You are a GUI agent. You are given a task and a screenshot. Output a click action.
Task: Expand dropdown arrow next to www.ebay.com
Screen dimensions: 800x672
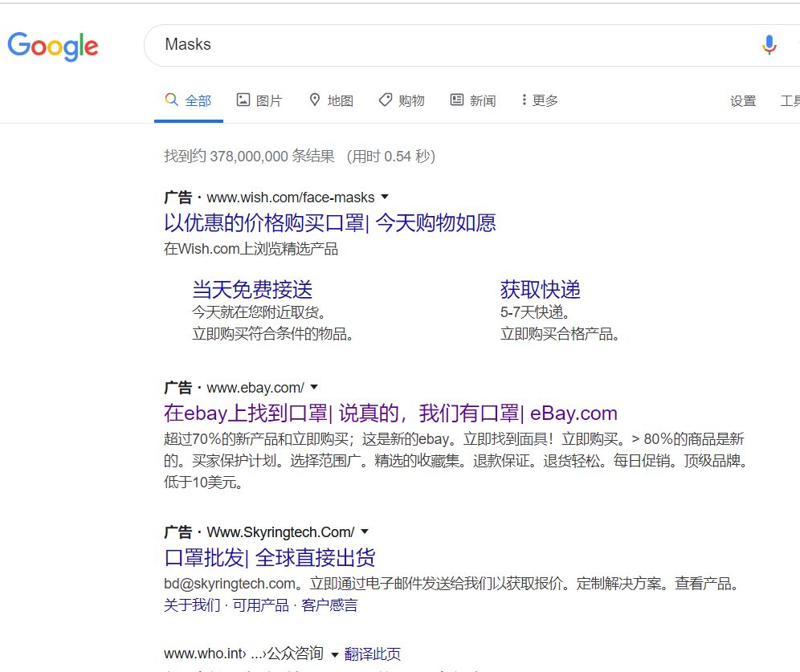[313, 387]
